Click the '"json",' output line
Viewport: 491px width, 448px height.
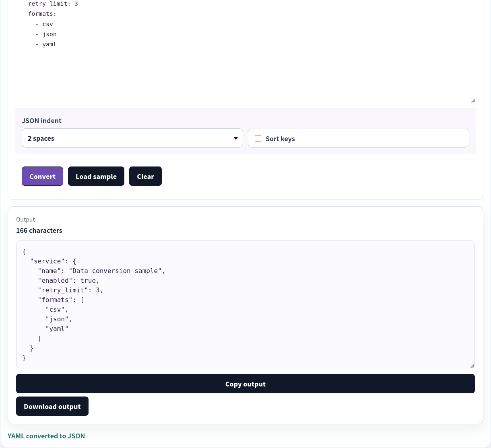[59, 319]
